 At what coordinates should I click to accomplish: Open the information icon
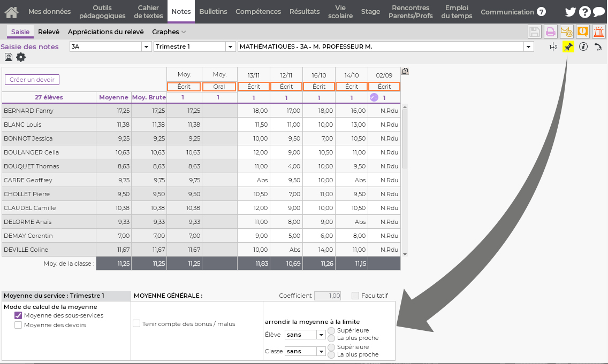click(x=583, y=47)
